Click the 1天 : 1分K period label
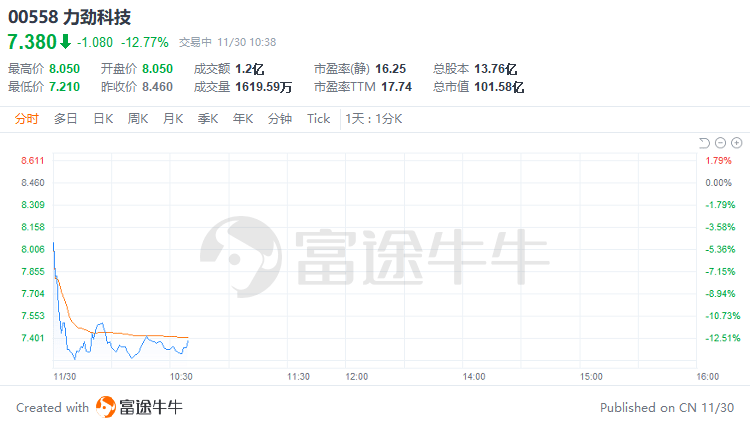The image size is (750, 428). [x=374, y=119]
